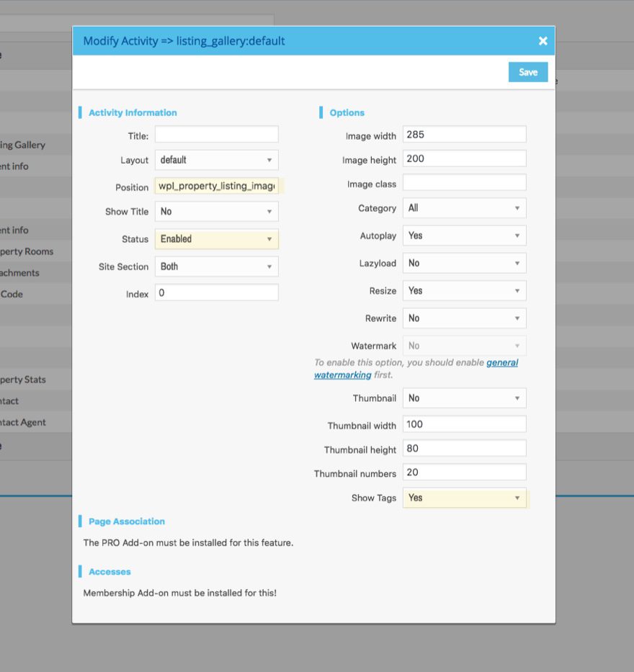Edit the Image height field
This screenshot has height=672, width=634.
(464, 158)
